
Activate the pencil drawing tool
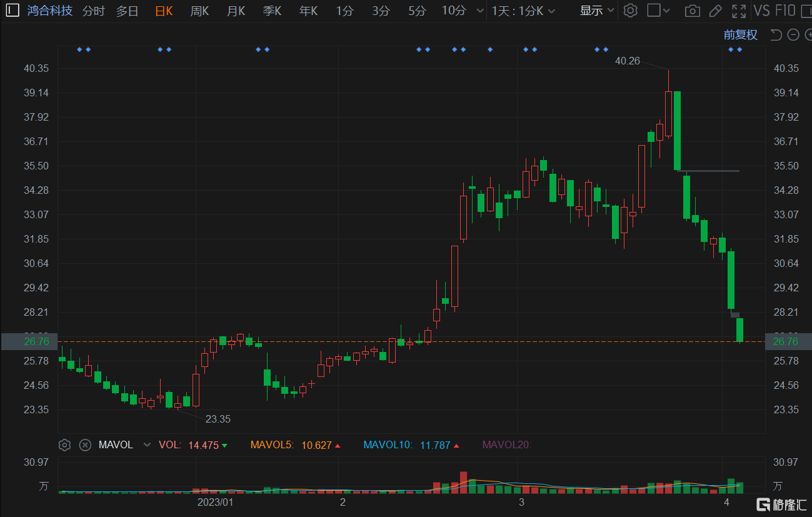point(716,11)
